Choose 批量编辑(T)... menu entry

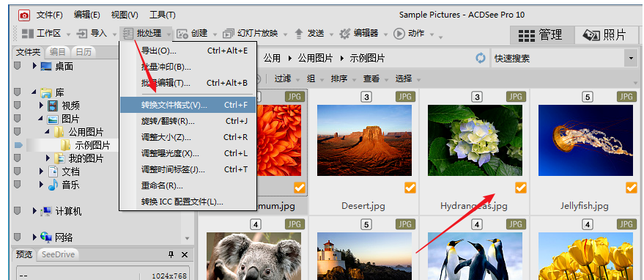(188, 83)
